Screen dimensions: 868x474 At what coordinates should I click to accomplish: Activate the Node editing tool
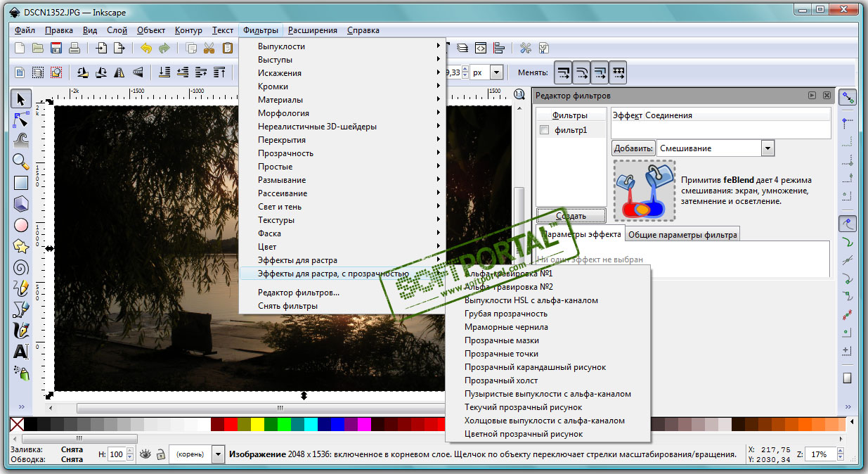pos(21,120)
